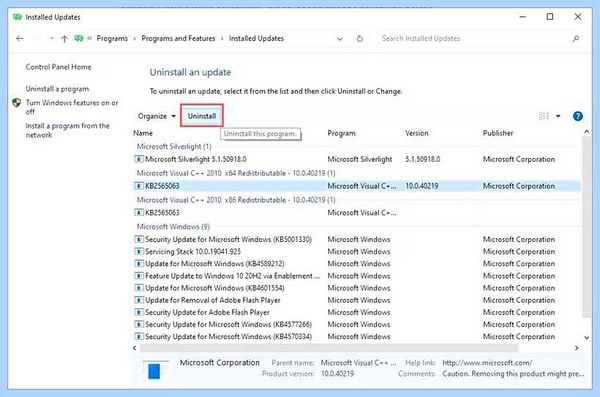Click version 10.0.40219 in highlighted row

[422, 186]
